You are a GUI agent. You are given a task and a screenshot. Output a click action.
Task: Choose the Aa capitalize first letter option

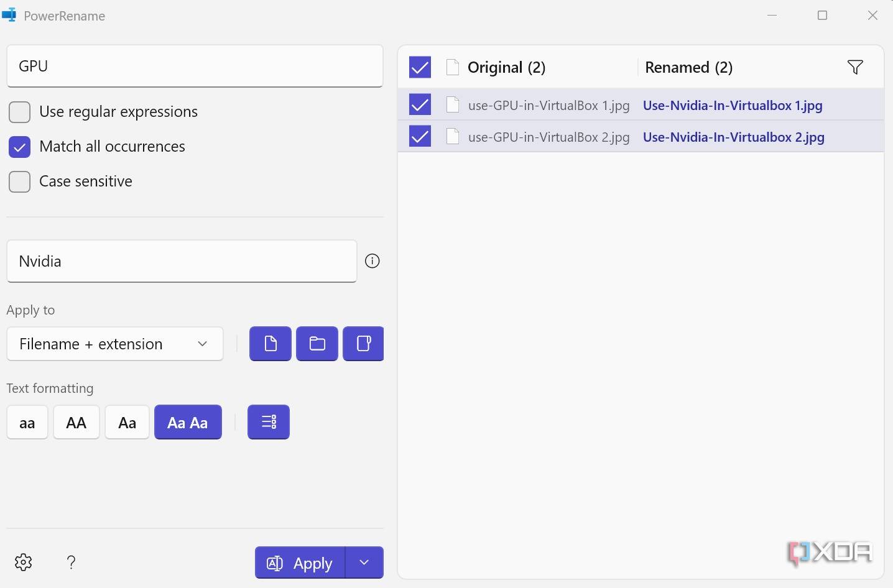(127, 423)
